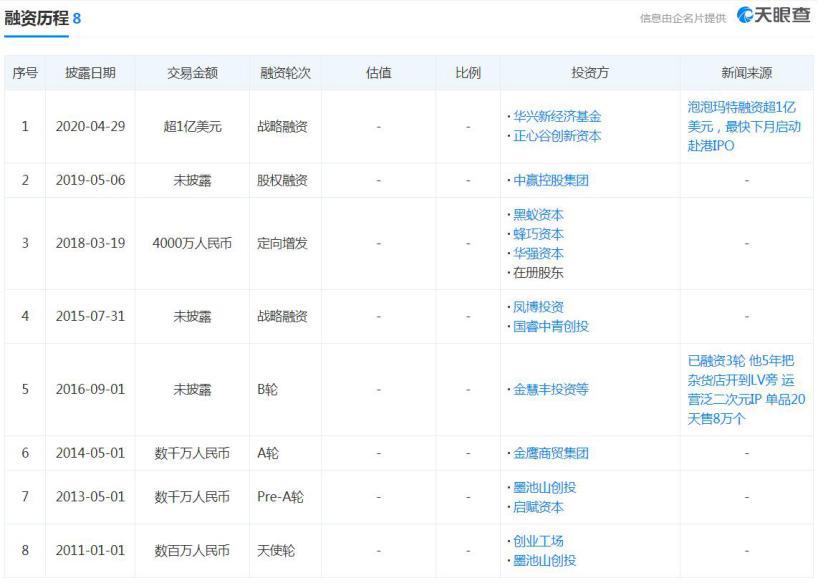Open investor 正心谷创新资本

pos(557,136)
